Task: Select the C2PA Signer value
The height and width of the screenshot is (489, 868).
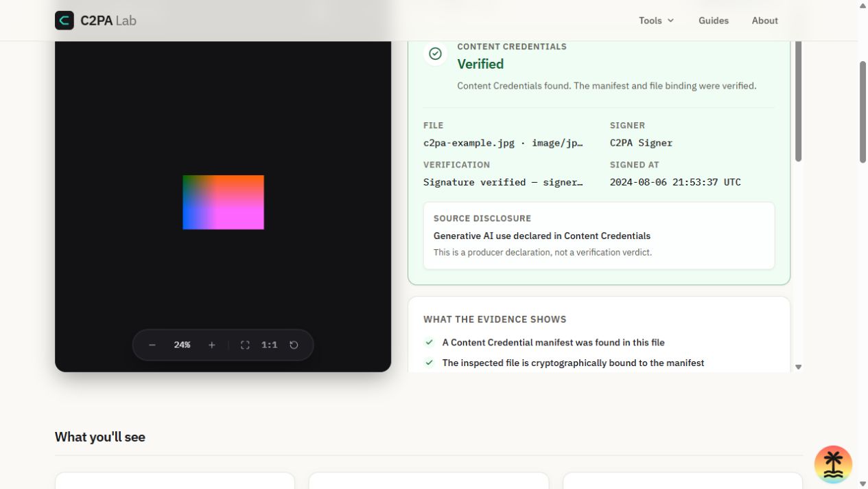Action: 641,143
